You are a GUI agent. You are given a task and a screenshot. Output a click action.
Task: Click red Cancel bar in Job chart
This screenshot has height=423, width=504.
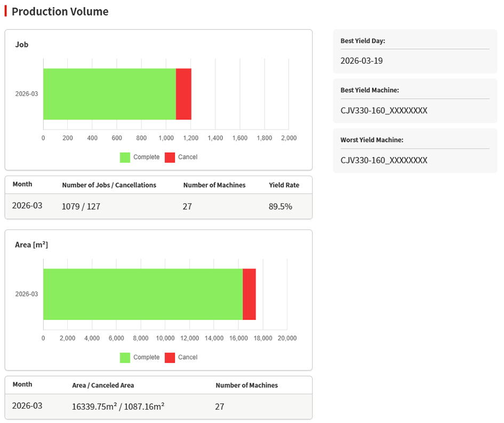tap(183, 94)
